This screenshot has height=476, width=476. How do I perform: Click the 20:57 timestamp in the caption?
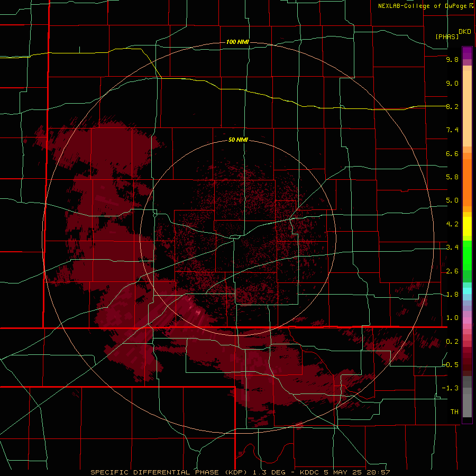[x=379, y=472]
